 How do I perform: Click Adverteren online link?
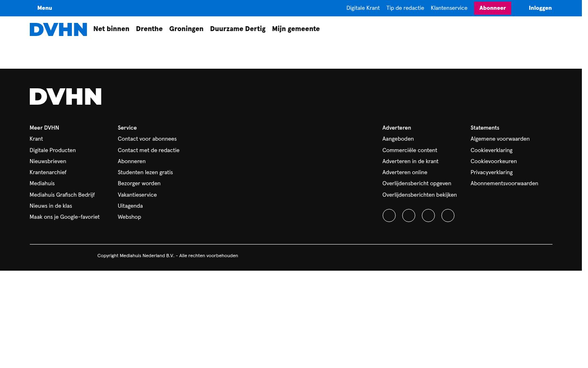[405, 173]
